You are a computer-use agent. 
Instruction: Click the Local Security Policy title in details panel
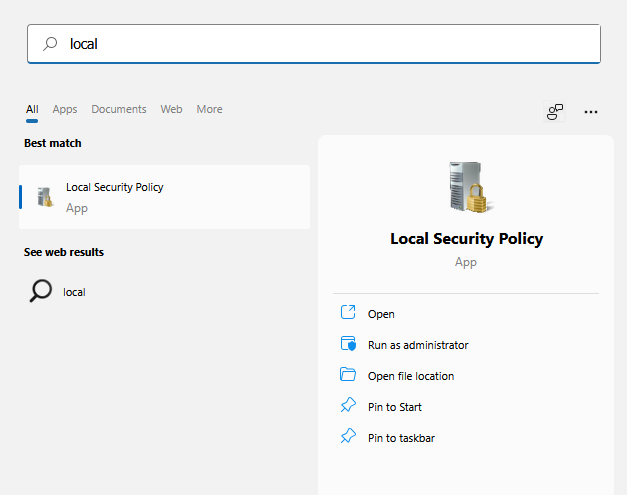coord(466,239)
